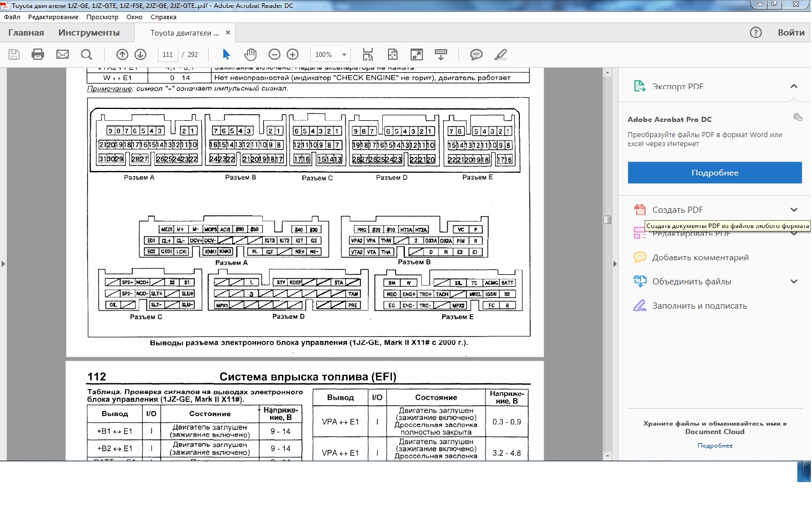Open the Find text magnifier icon
The height and width of the screenshot is (508, 812).
pyautogui.click(x=86, y=55)
